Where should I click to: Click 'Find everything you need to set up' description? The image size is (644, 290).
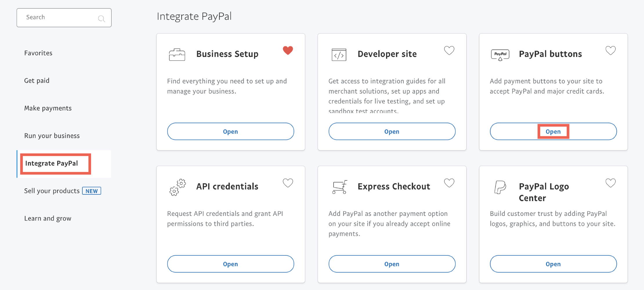(x=227, y=86)
